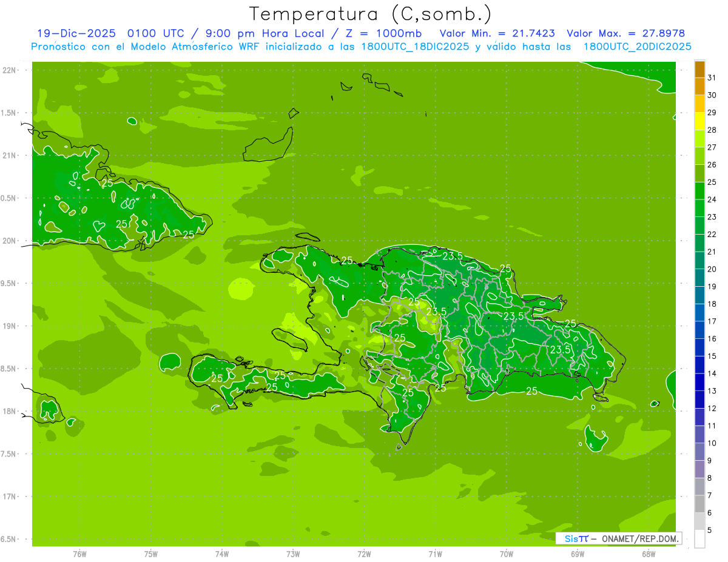Screen dimensions: 728x562
Task: Click the Sisπ - ONAMET/REP.DOM. logo box
Action: tap(618, 538)
